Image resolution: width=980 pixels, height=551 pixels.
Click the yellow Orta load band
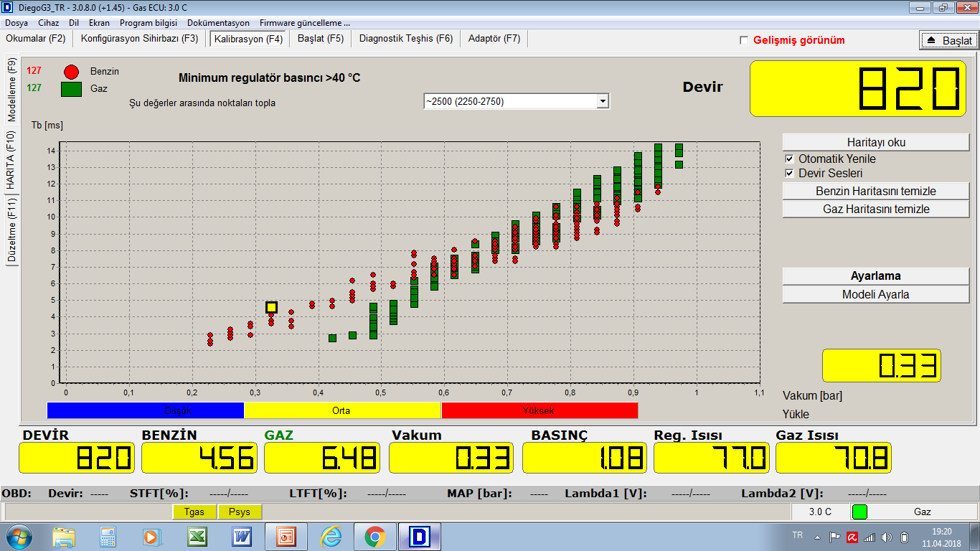(342, 410)
